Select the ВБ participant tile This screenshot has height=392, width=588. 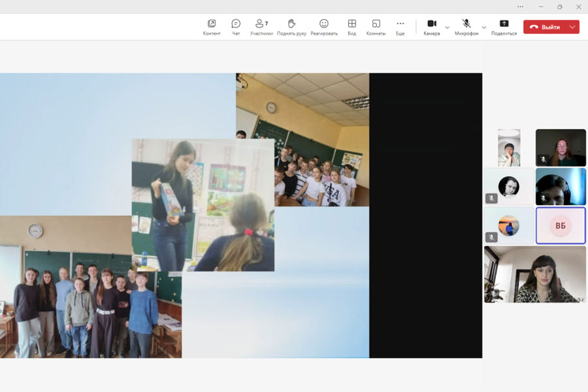point(561,225)
